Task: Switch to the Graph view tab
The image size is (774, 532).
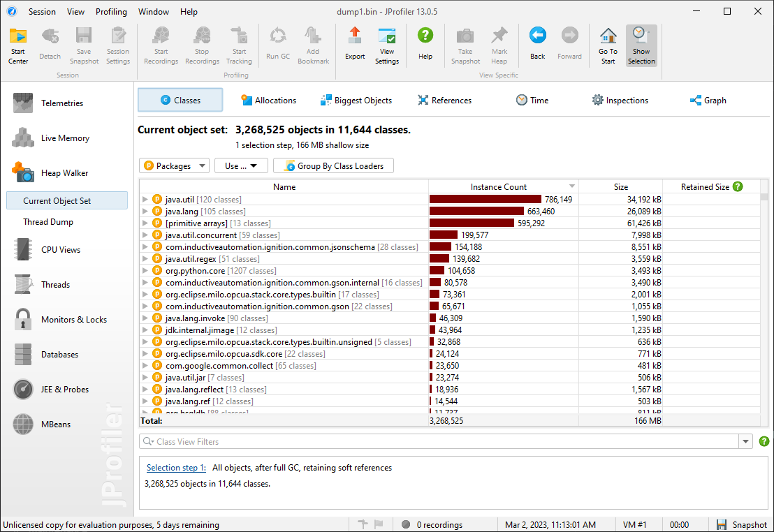Action: click(x=708, y=100)
